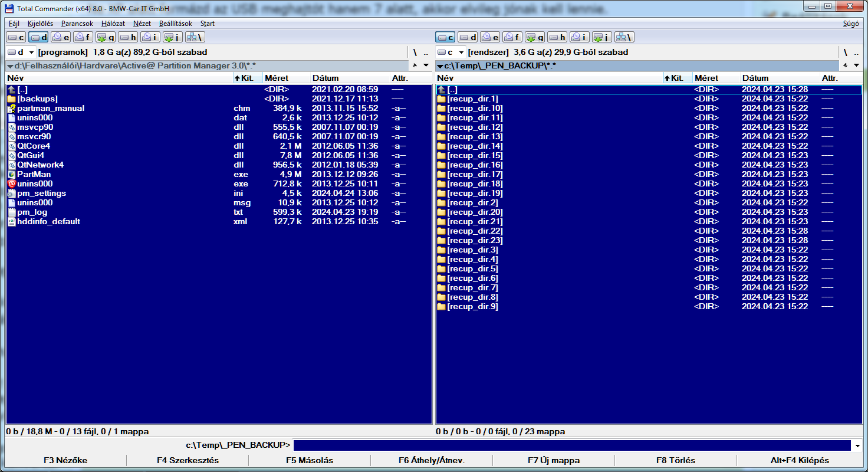Select the unins000 exe uninstaller icon
This screenshot has height=472, width=868.
(x=12, y=183)
